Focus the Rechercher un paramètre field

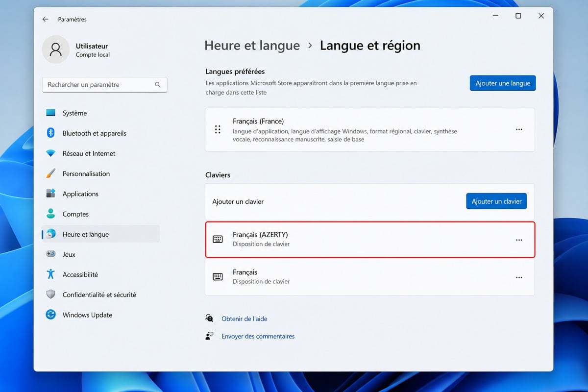click(104, 85)
